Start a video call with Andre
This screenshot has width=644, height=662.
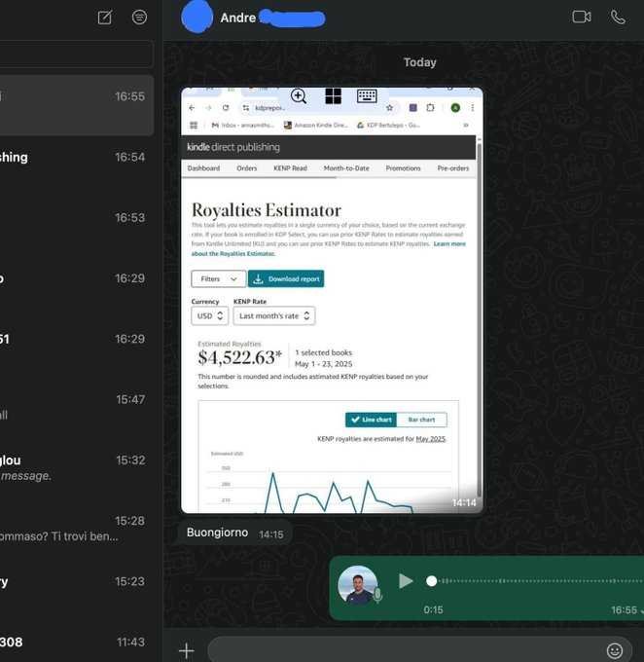pos(581,17)
